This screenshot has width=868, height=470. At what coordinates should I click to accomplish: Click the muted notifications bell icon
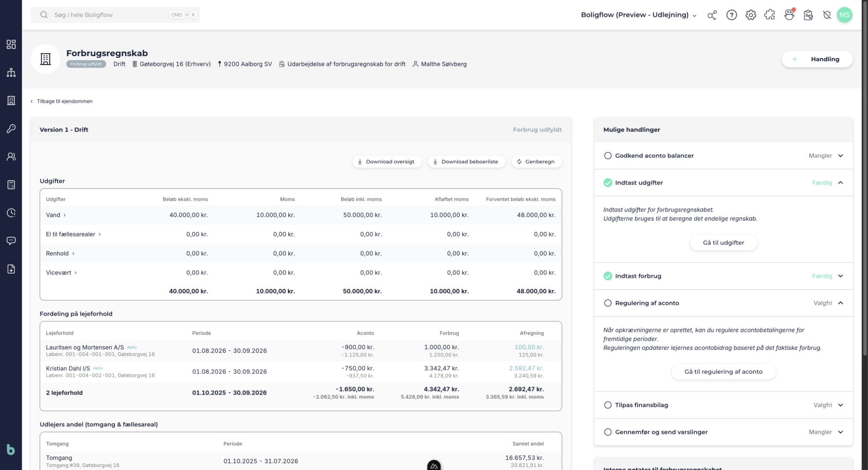click(827, 15)
